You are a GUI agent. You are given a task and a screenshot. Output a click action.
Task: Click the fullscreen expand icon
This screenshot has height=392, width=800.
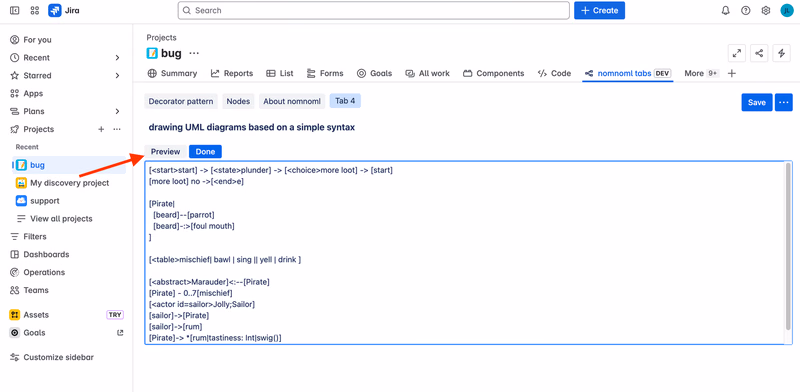coord(737,53)
